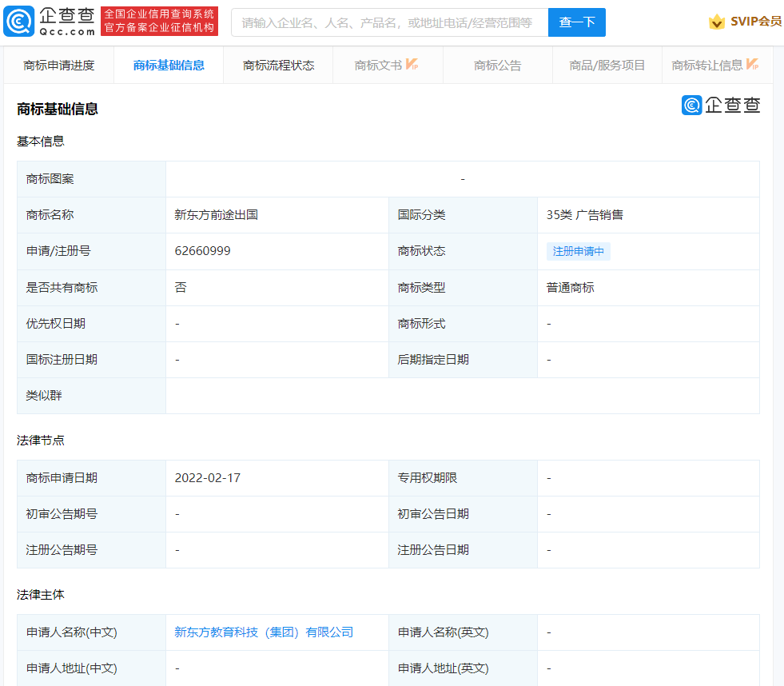This screenshot has width=784, height=686.
Task: Click the 法律主体 section heading
Action: [x=41, y=594]
